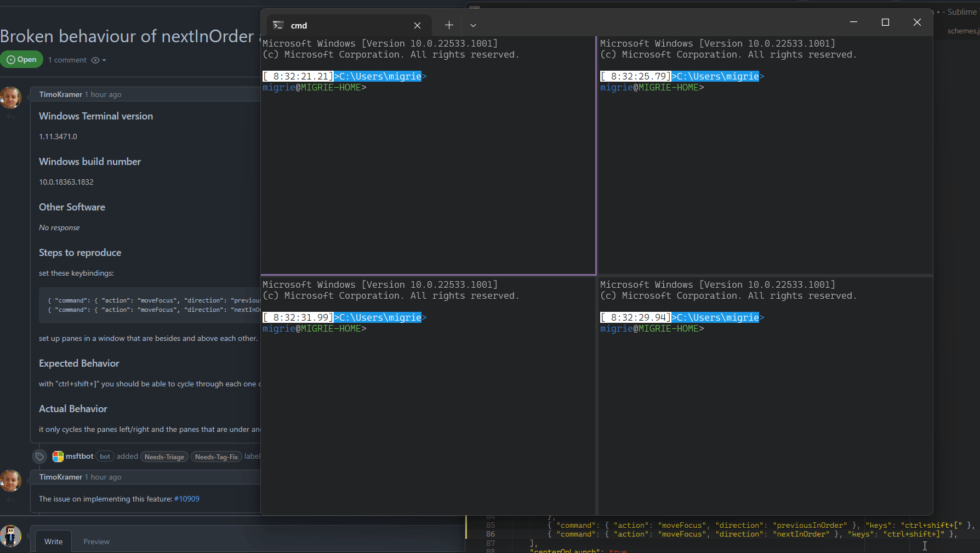Close the Windows Terminal window
980x553 pixels.
[x=917, y=22]
